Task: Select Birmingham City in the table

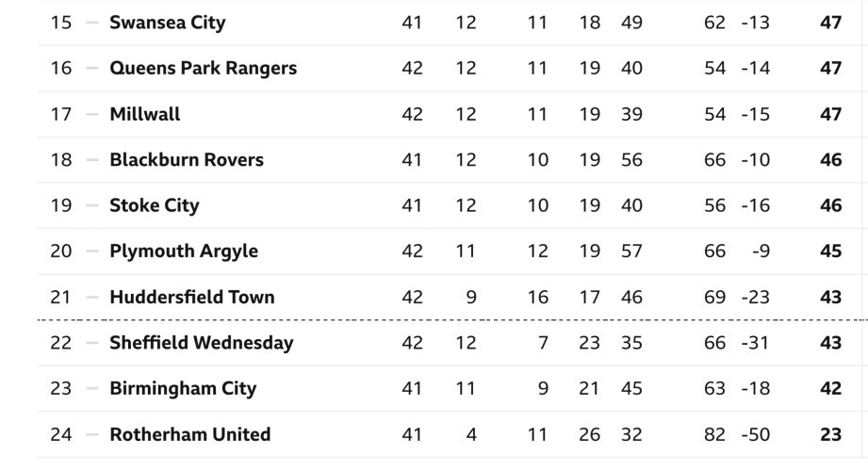Action: pyautogui.click(x=183, y=389)
